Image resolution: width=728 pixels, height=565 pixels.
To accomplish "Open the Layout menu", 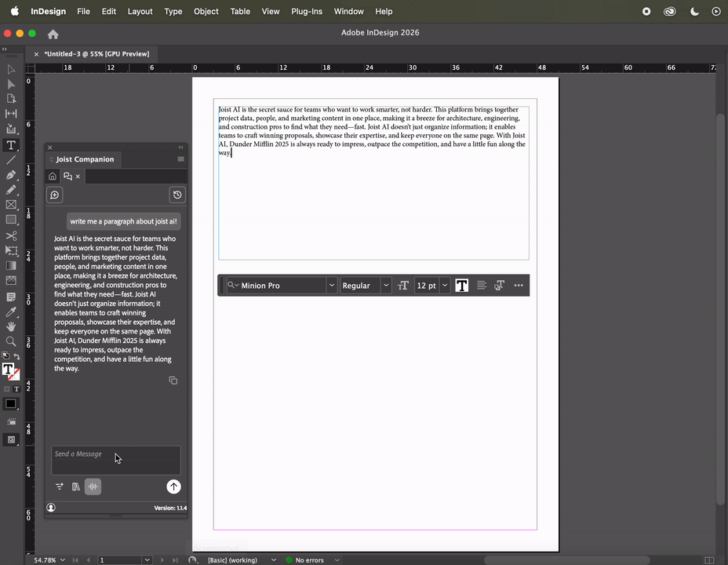I will [140, 11].
